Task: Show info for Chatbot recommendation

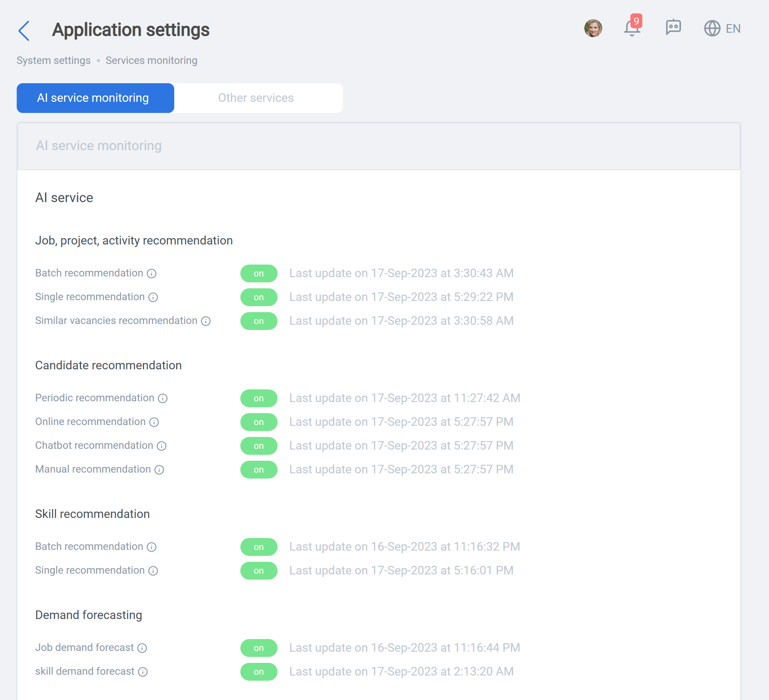Action: point(162,446)
